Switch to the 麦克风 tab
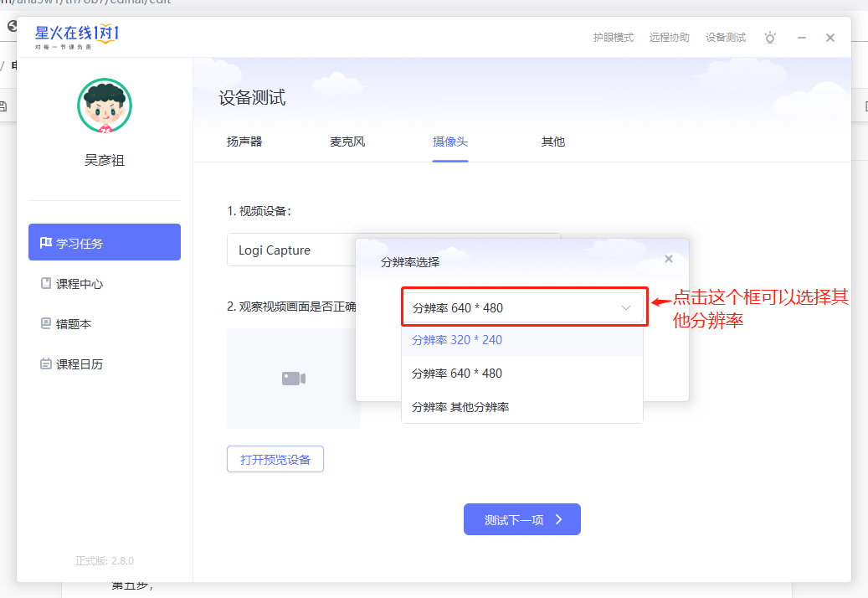Viewport: 868px width, 598px height. (347, 142)
